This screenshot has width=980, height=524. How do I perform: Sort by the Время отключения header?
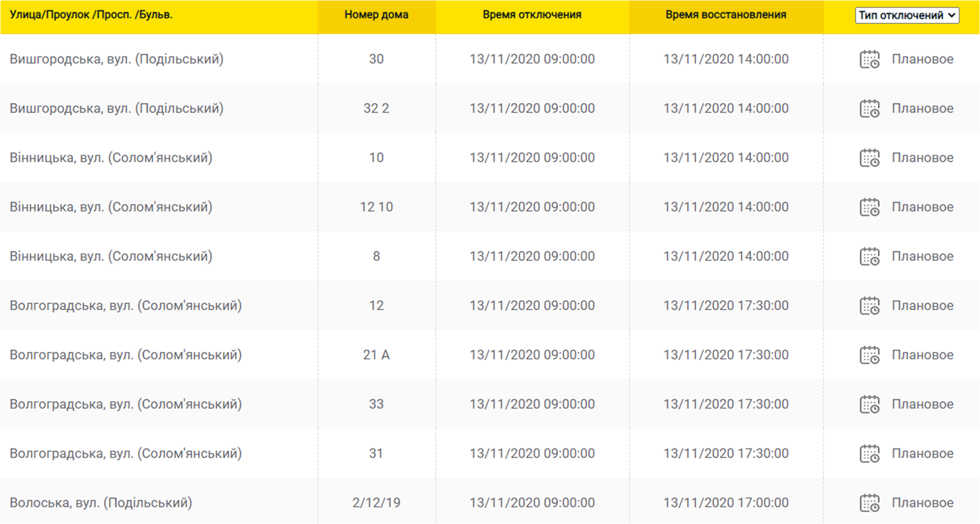coord(532,15)
